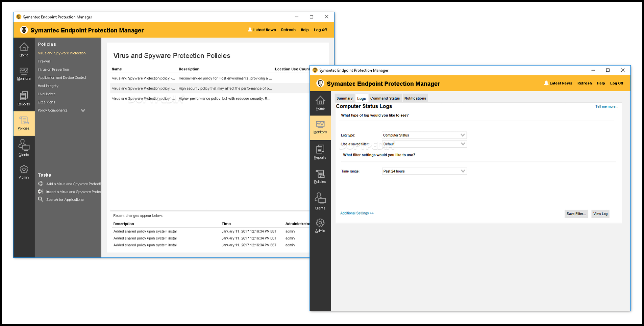Screen dimensions: 644x326
Task: Click the magnifier icon for Search for Applications
Action: [41, 199]
